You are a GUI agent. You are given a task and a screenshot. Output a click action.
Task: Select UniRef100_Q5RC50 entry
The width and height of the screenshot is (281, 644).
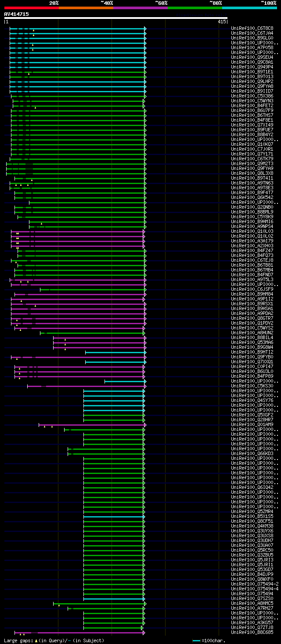click(252, 550)
